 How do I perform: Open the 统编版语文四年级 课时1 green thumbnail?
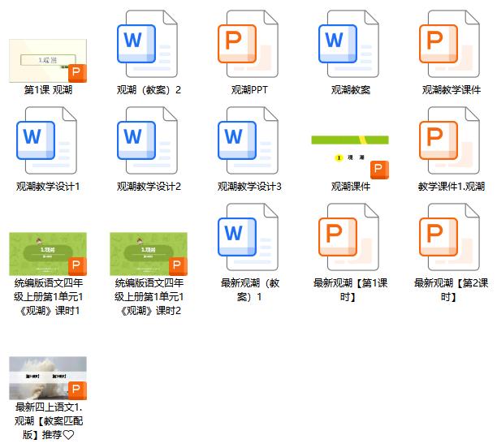click(48, 253)
